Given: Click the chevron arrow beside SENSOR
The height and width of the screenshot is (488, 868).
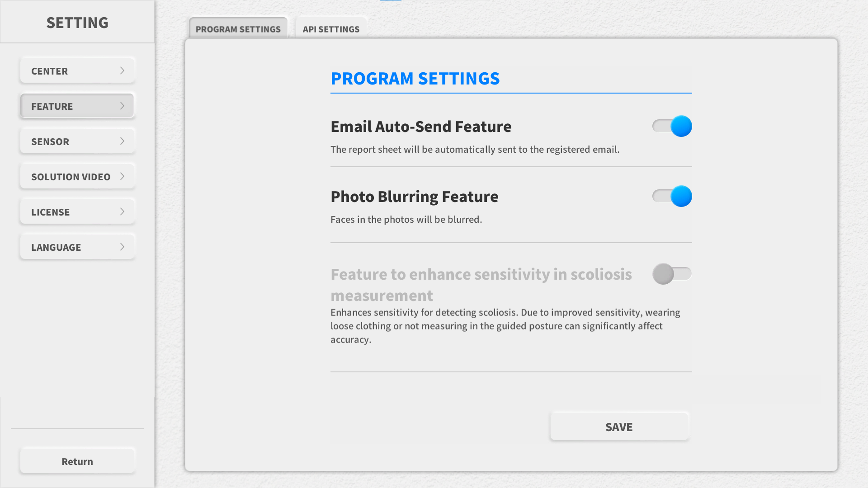Looking at the screenshot, I should point(122,141).
